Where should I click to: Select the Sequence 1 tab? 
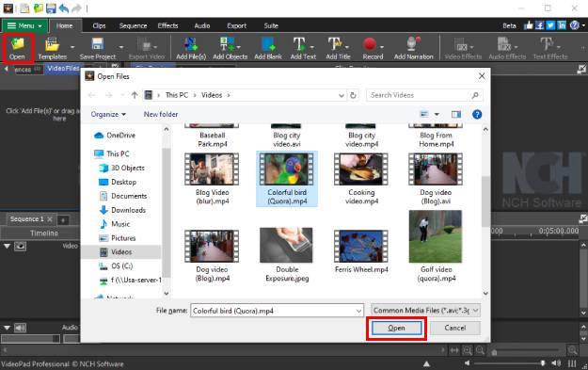click(x=26, y=219)
